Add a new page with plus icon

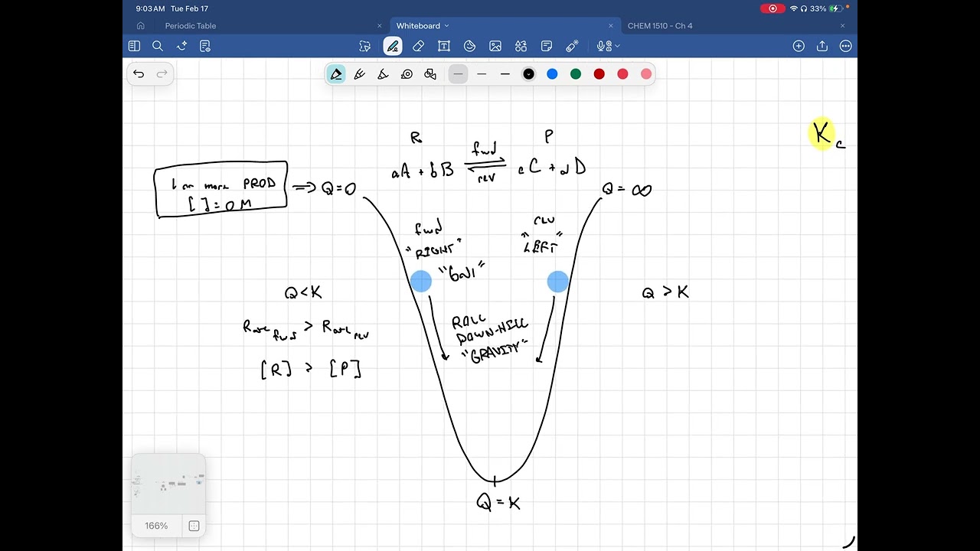point(799,46)
